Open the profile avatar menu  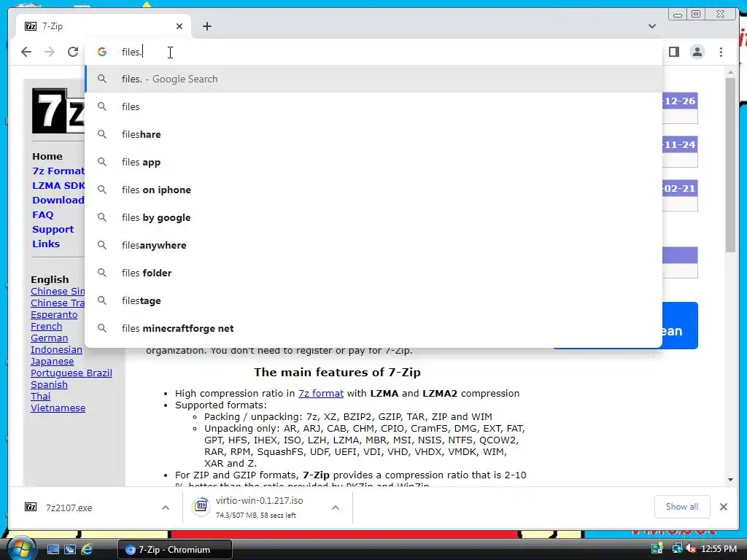click(697, 52)
